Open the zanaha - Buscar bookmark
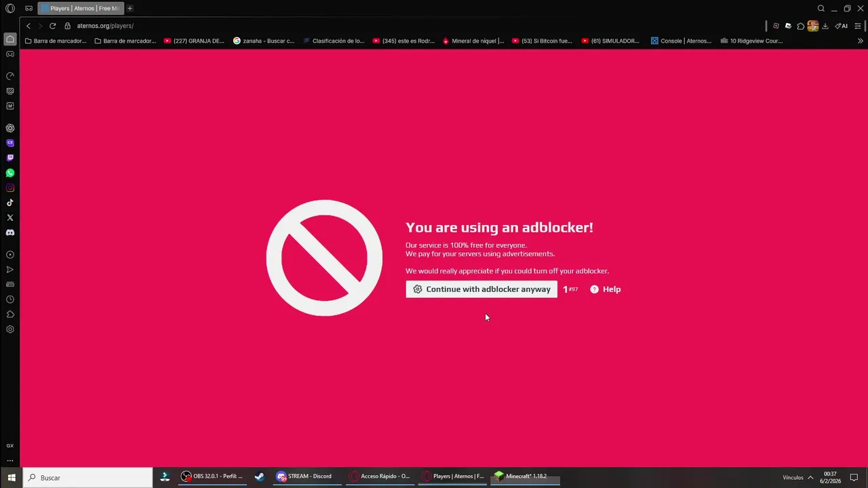This screenshot has height=488, width=868. tap(264, 41)
